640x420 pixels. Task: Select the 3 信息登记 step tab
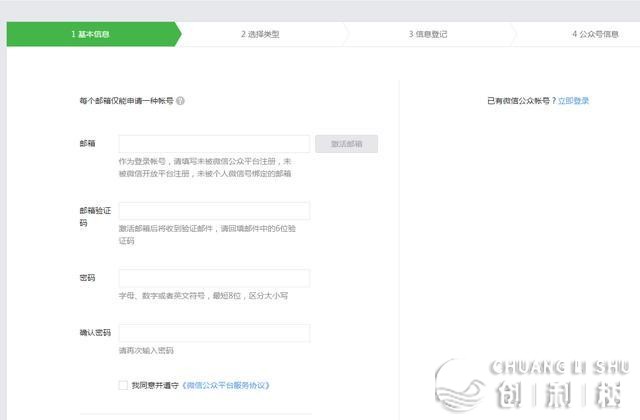428,34
